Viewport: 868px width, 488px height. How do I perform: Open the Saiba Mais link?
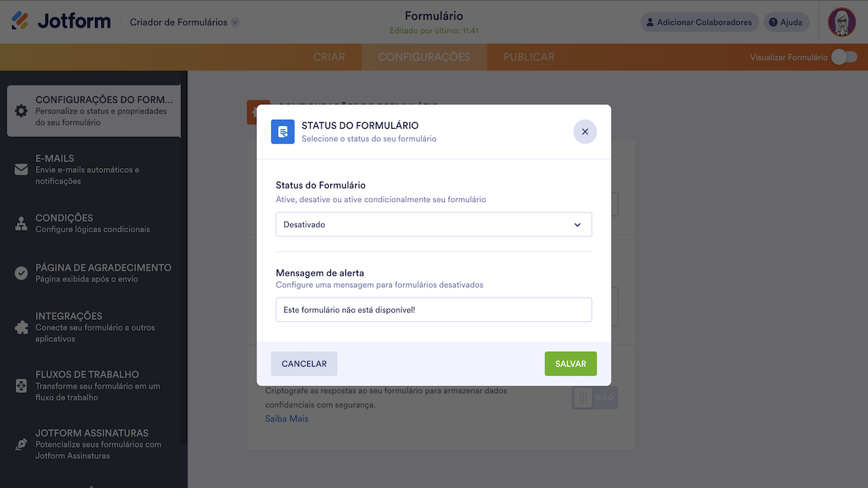point(286,419)
